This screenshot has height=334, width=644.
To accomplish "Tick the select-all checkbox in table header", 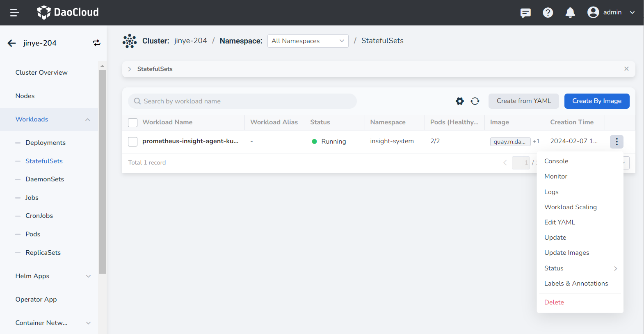I will [133, 123].
